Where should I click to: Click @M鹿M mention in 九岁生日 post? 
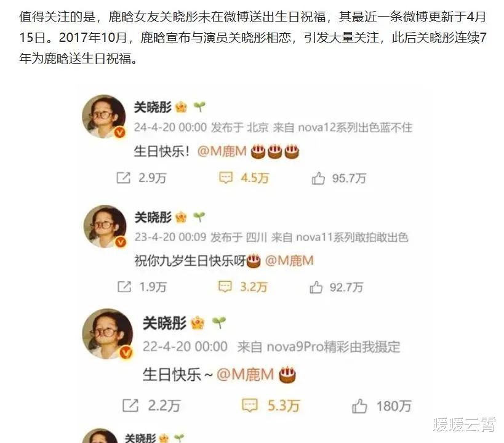pos(289,260)
